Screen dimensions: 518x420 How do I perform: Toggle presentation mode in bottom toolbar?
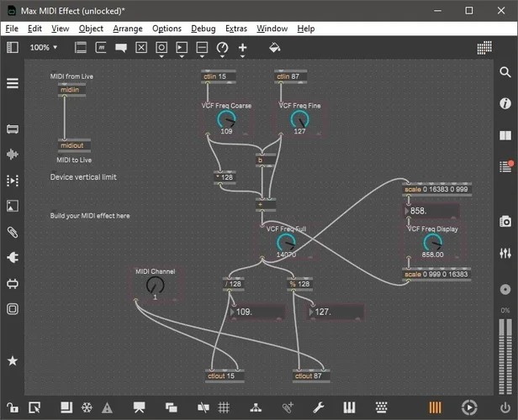(139, 407)
